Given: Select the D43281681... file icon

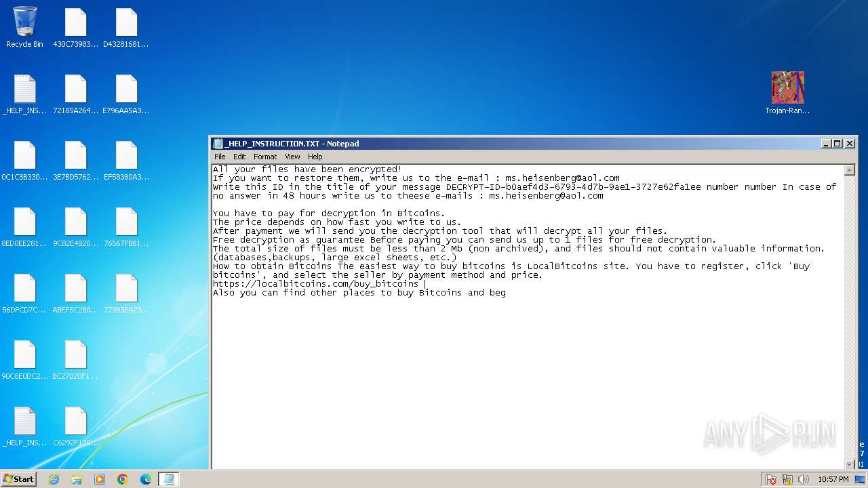Looking at the screenshot, I should (x=126, y=27).
